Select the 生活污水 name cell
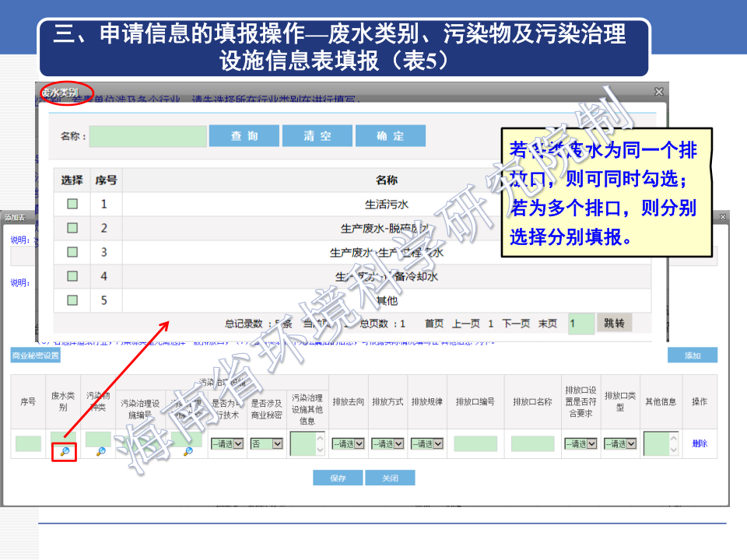 click(387, 205)
